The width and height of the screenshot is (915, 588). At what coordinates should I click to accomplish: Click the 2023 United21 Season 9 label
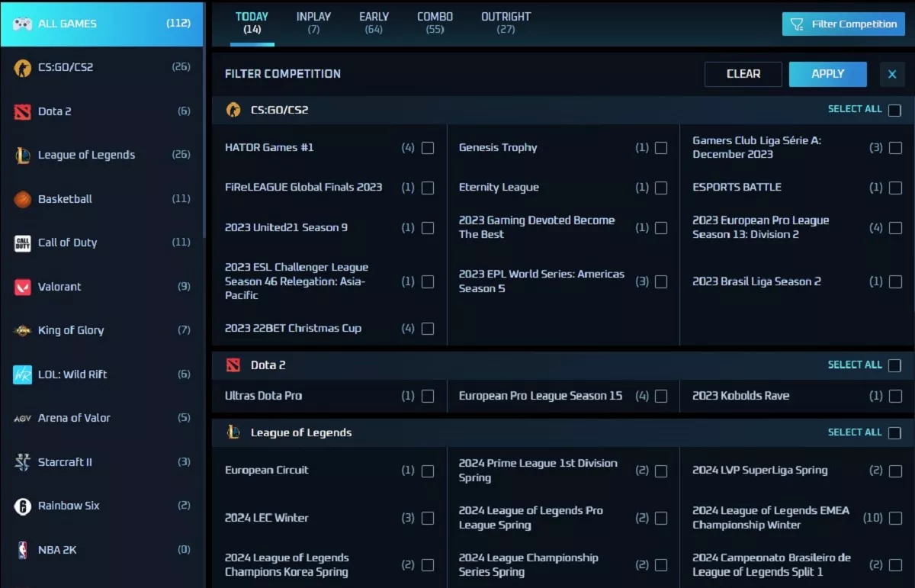click(x=286, y=227)
